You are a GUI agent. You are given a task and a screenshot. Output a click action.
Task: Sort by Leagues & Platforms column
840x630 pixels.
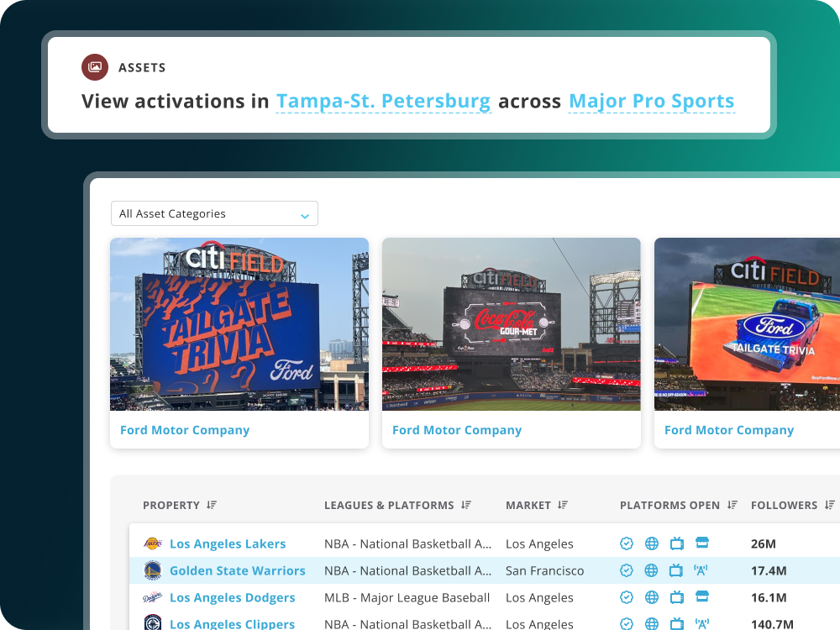click(466, 505)
